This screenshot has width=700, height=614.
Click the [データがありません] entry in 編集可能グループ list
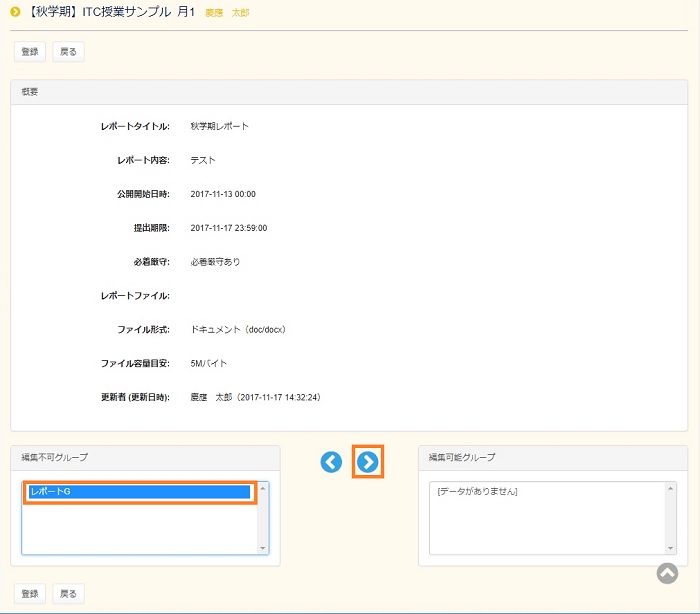coord(477,491)
